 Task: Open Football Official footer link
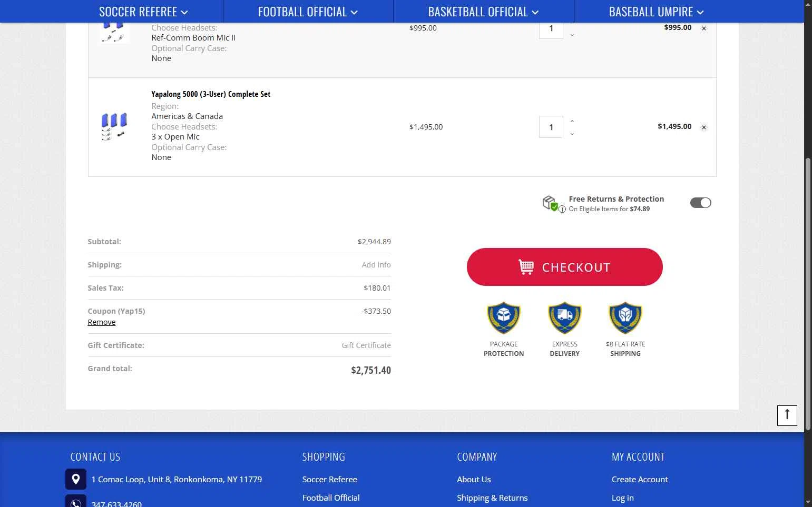point(331,498)
